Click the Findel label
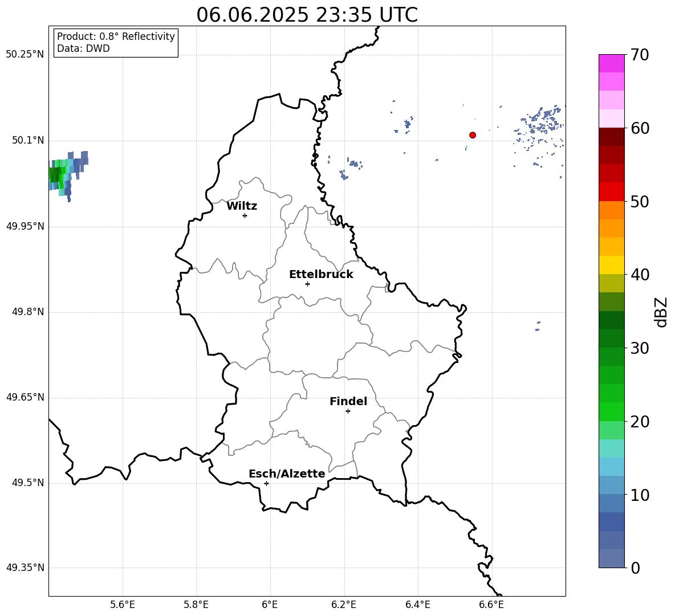Viewport: 675px width, 616px height. 348,401
